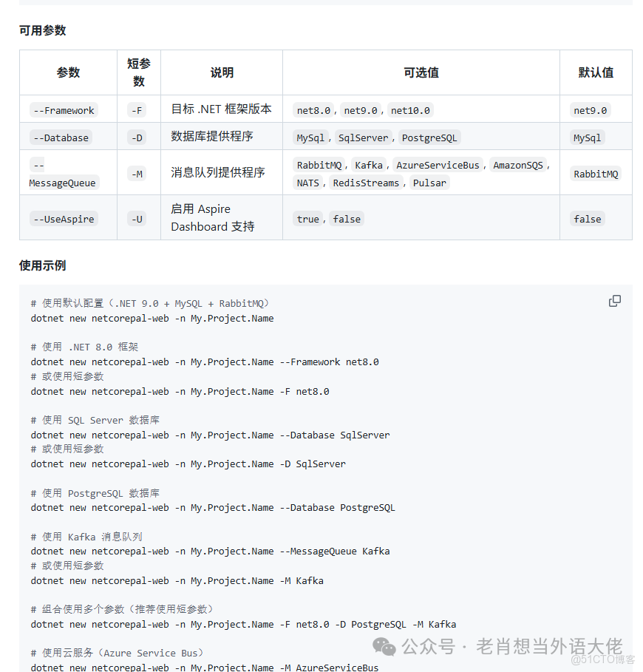Select the true value for the UseAspire option

pyautogui.click(x=307, y=219)
